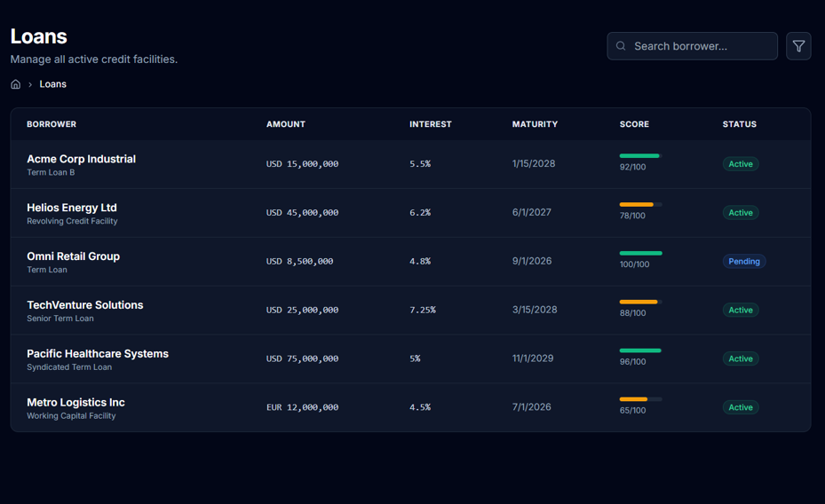The image size is (825, 504).
Task: Open the Acme Corp Industrial borrower
Action: coord(81,159)
